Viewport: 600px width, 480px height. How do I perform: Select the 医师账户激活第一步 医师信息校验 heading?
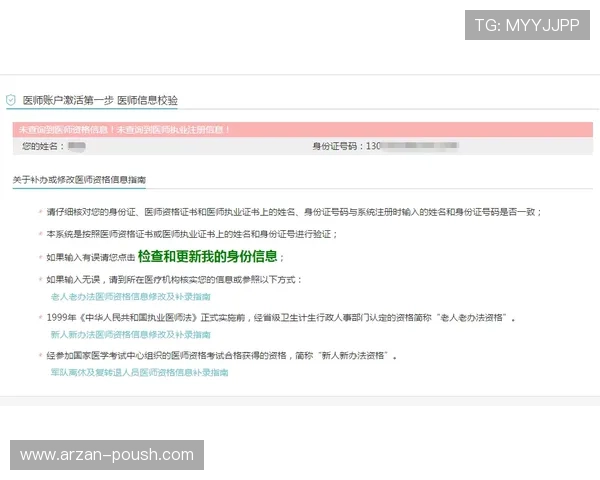(100, 100)
